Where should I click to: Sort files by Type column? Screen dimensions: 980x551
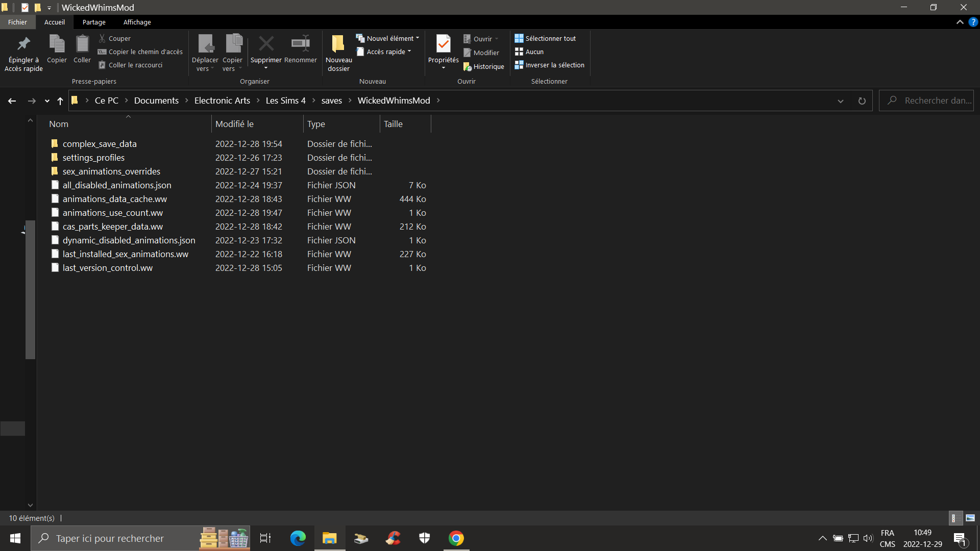[341, 124]
